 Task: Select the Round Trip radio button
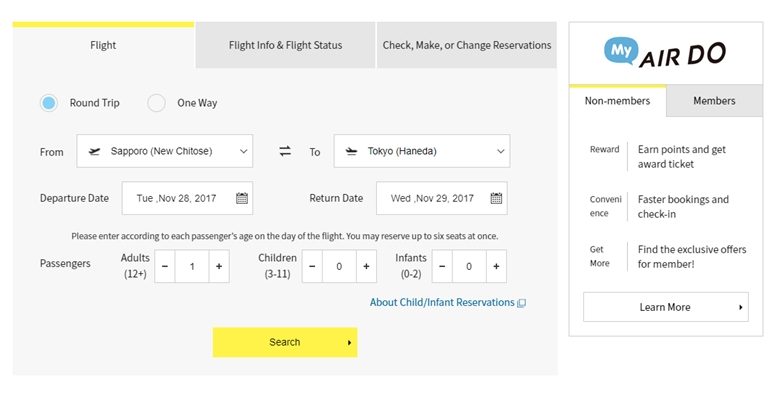click(48, 103)
